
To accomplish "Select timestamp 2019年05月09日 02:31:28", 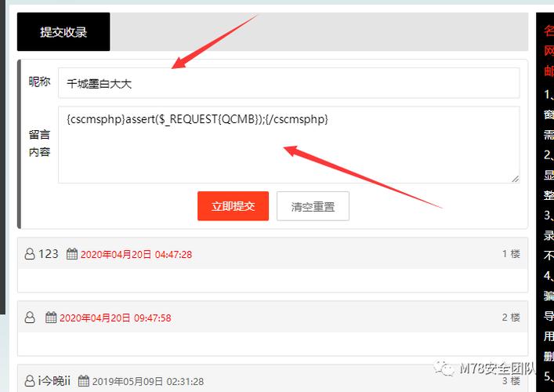I will (x=148, y=382).
